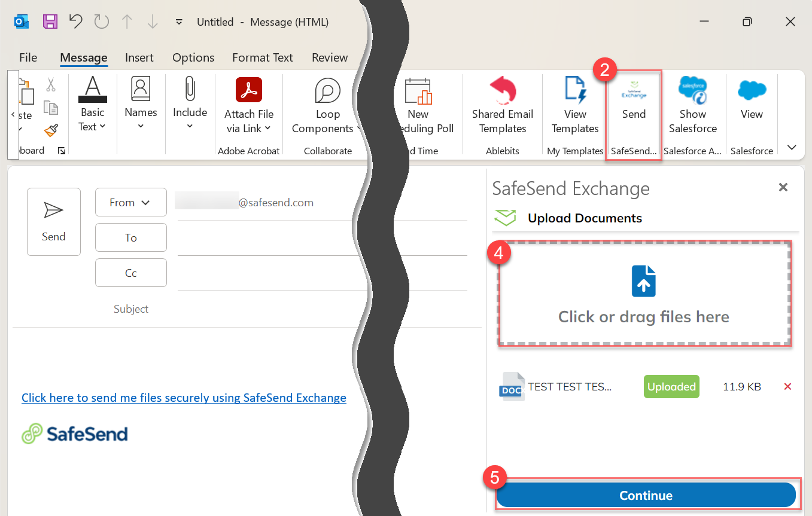The height and width of the screenshot is (516, 812).
Task: Undo the last action
Action: [75, 21]
